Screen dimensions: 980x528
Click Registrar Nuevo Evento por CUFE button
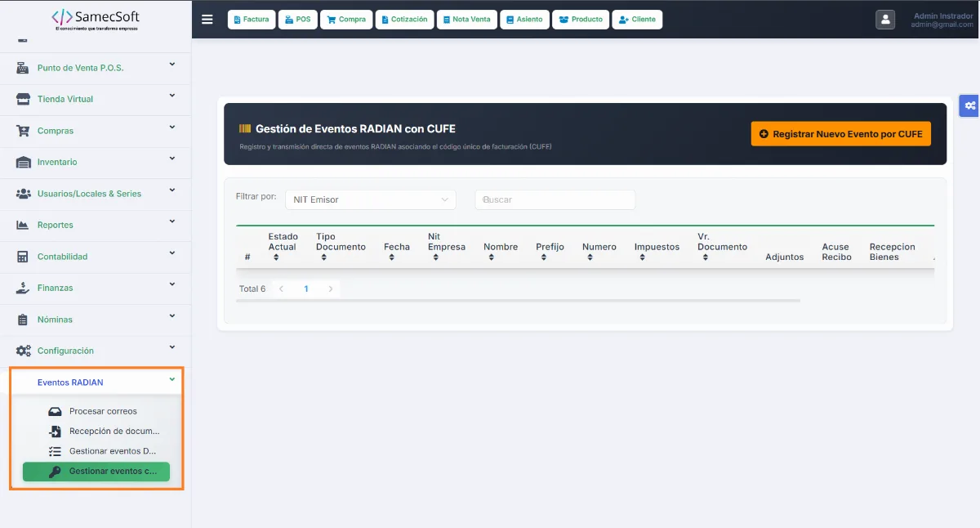click(841, 134)
